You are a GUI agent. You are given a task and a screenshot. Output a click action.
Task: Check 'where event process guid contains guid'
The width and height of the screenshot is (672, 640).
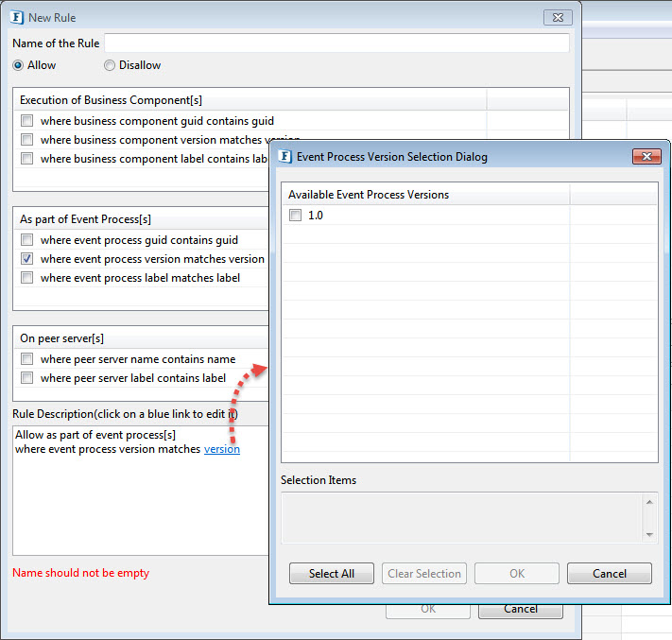pos(27,239)
